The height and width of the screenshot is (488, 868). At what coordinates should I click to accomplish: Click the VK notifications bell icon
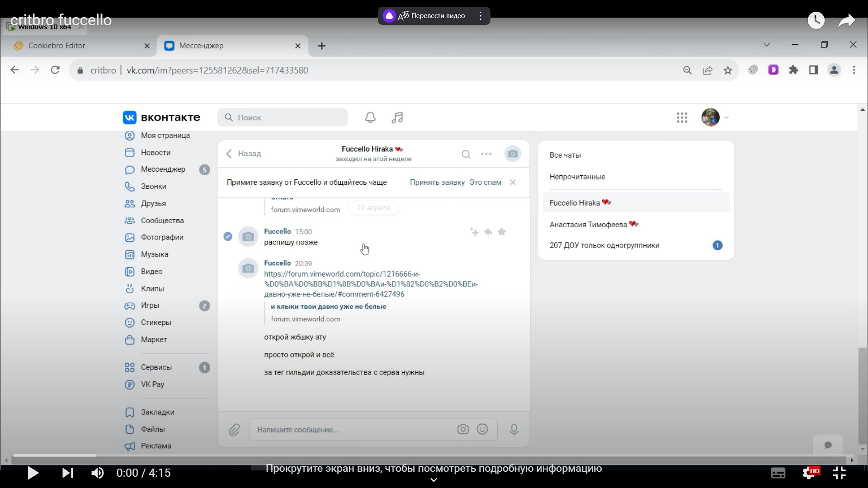[370, 117]
